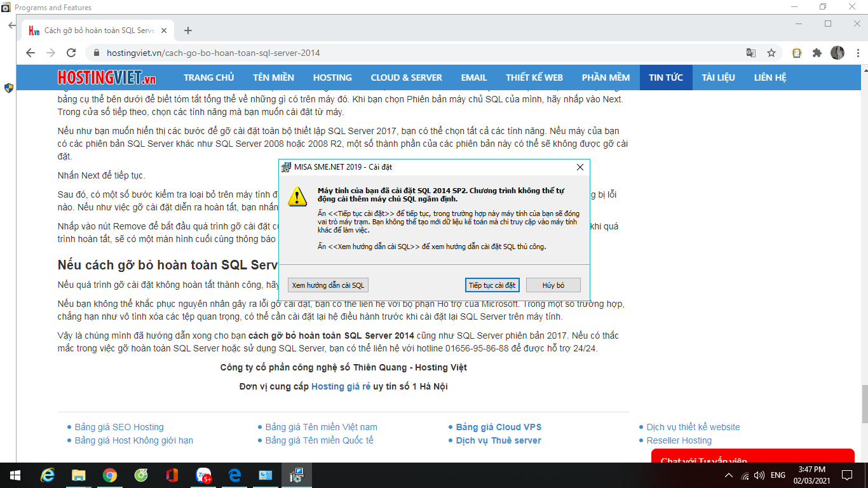Screen dimensions: 868x488
Task: Open the EMAIL menu item
Action: tap(474, 78)
